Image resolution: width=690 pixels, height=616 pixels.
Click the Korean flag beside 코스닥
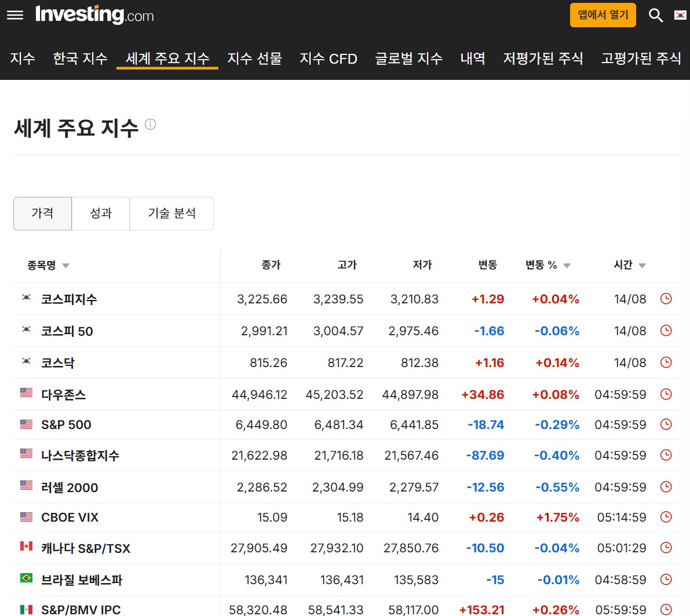27,361
